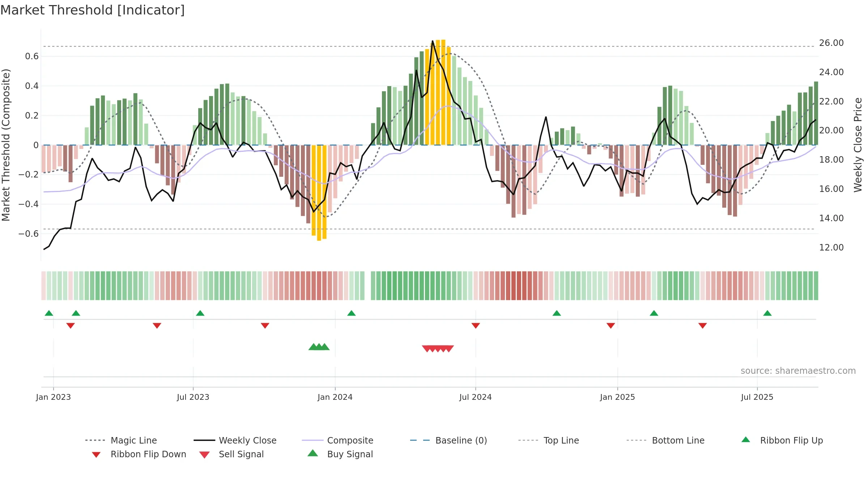Click the blue dashed Baseline legend swatch
Viewport: 868px width, 488px height.
point(420,440)
